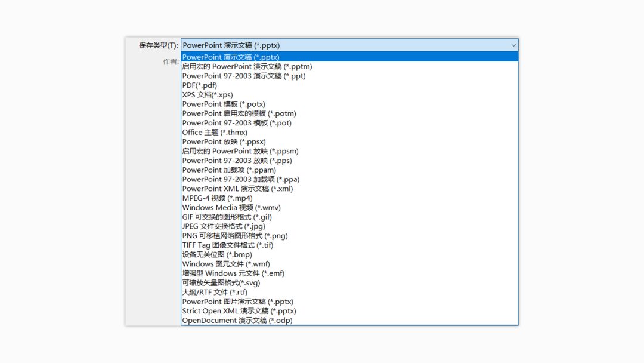Screen dimensions: 644x363
Task: Select PowerPoint 演示文稿 (*.pptx) highlighted option
Action: click(349, 57)
